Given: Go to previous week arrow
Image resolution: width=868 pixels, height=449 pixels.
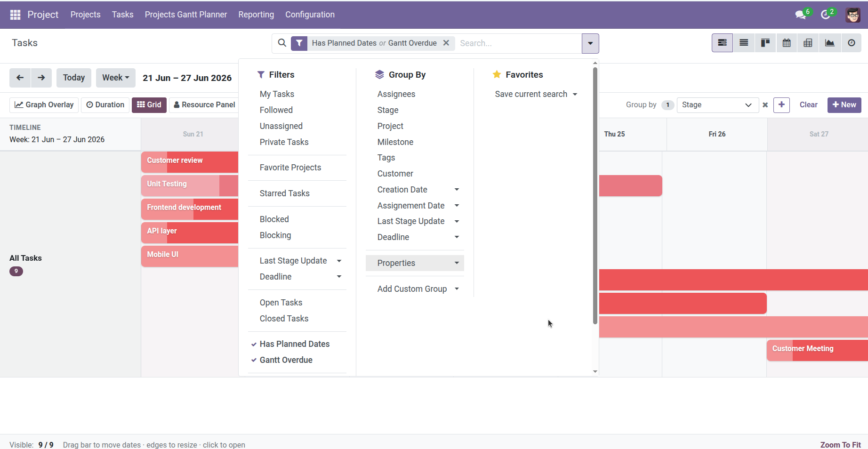Looking at the screenshot, I should pos(20,78).
